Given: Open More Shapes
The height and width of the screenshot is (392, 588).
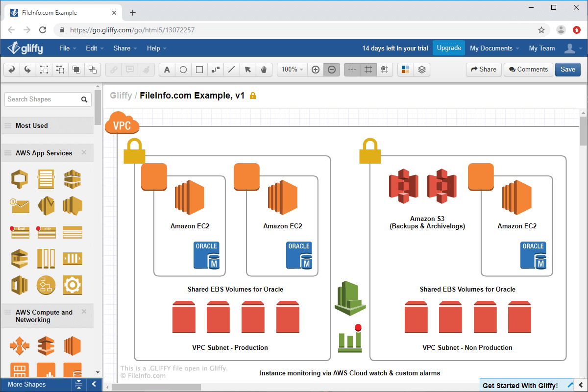Looking at the screenshot, I should tap(27, 385).
